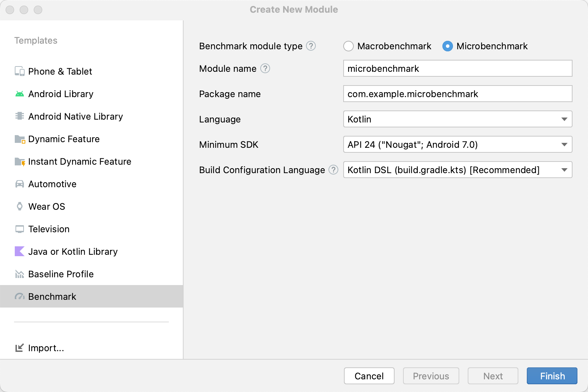The height and width of the screenshot is (392, 588).
Task: Select the Phone & Tablet template icon
Action: (20, 71)
